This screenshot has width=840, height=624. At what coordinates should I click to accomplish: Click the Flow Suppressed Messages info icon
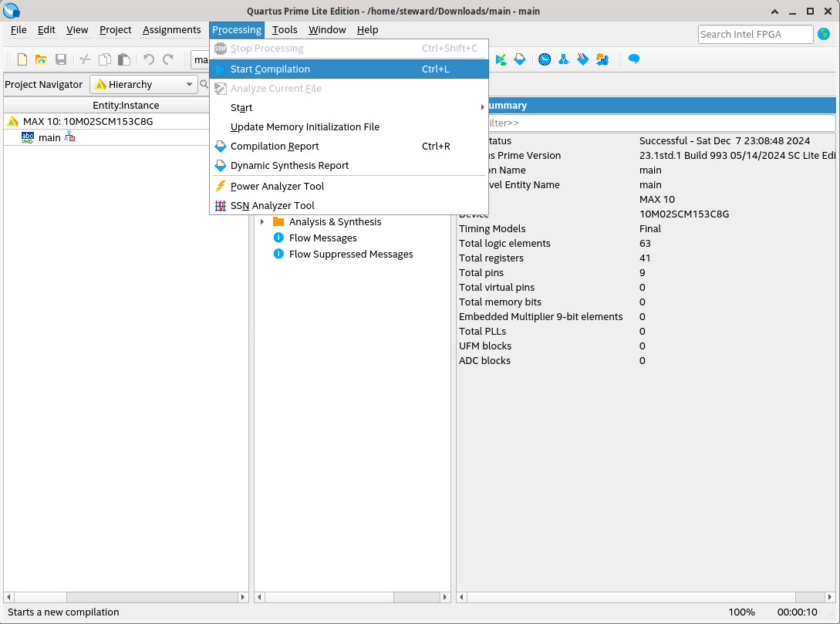(x=278, y=253)
